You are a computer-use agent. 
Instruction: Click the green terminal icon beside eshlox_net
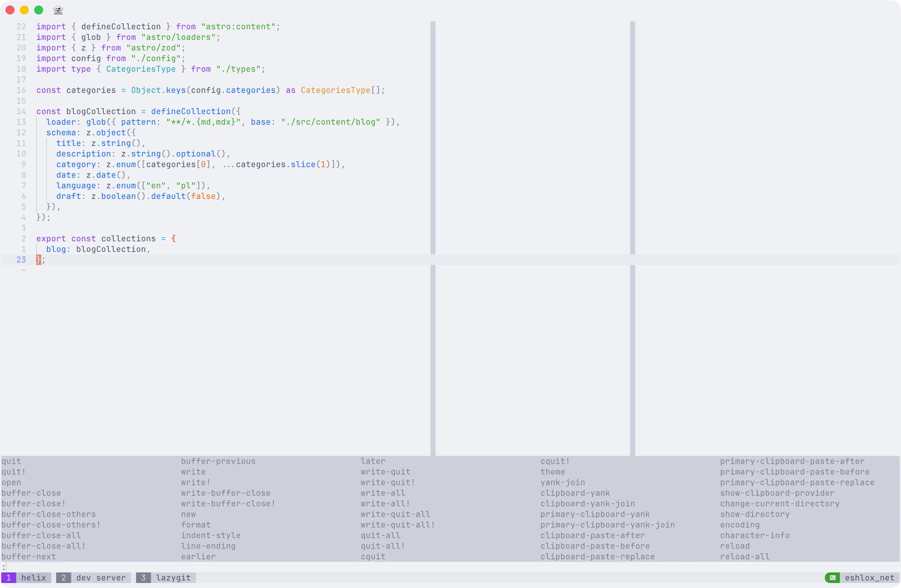832,577
